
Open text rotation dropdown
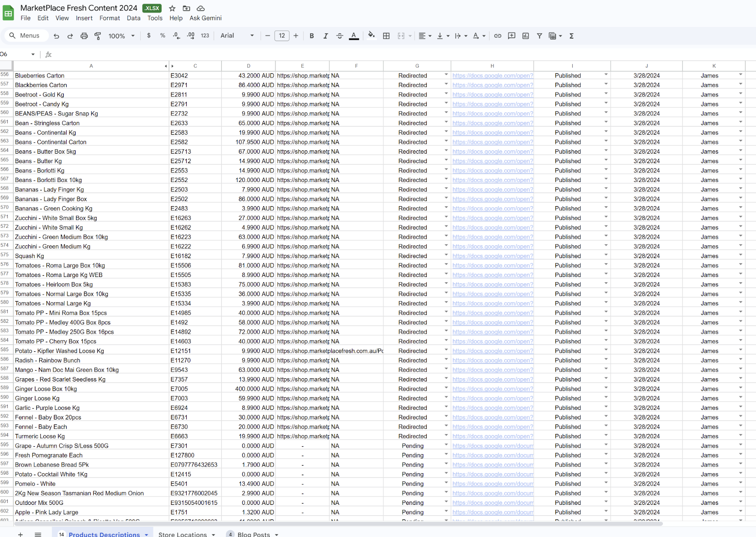pos(479,36)
